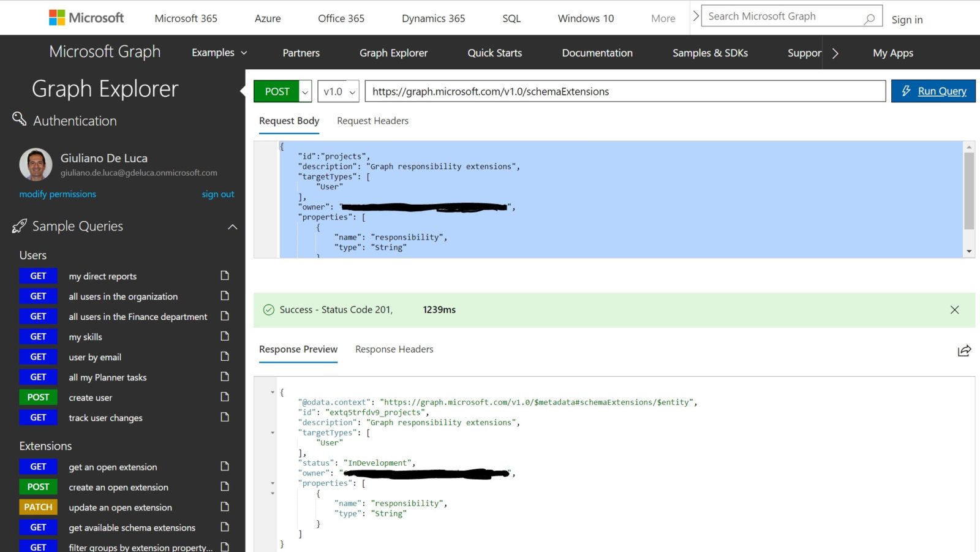The height and width of the screenshot is (552, 980).
Task: Open Graph Explorer nav item
Action: [x=393, y=53]
